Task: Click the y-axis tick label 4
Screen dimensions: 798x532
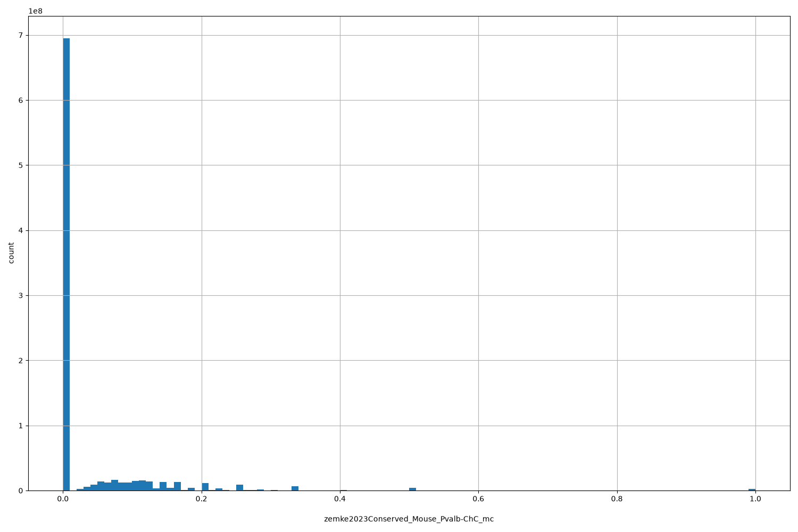Action: [21, 230]
